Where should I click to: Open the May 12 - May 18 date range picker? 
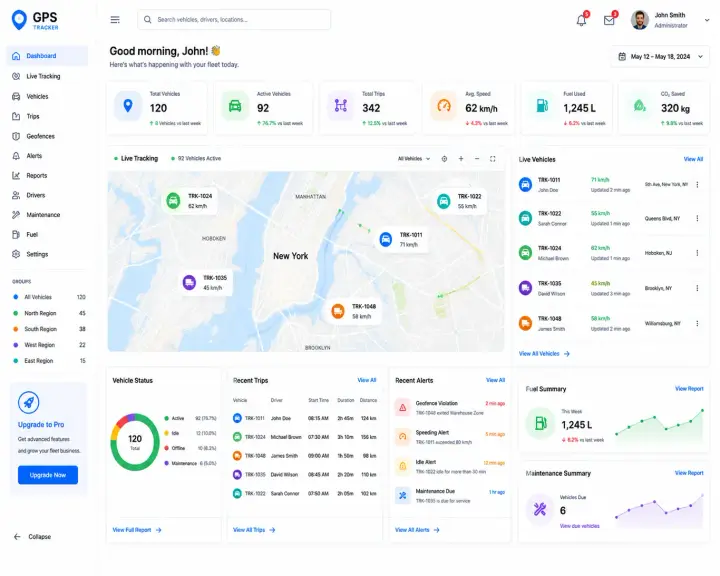(x=660, y=56)
